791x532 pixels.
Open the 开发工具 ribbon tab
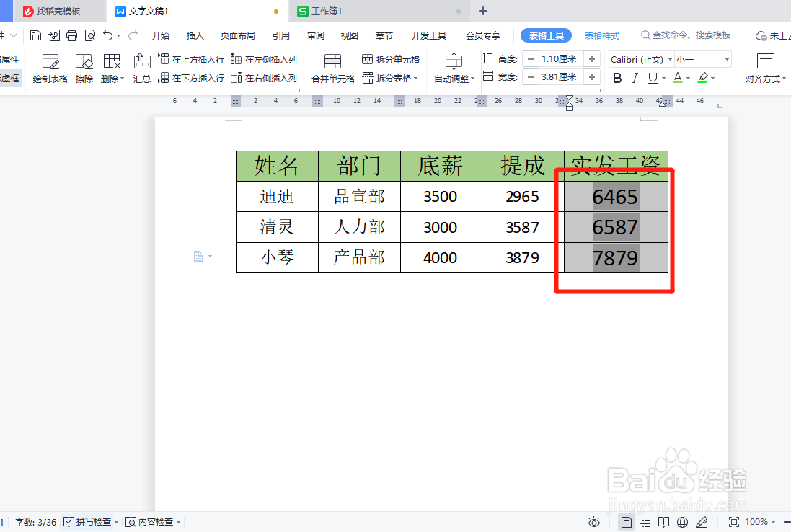[x=429, y=36]
